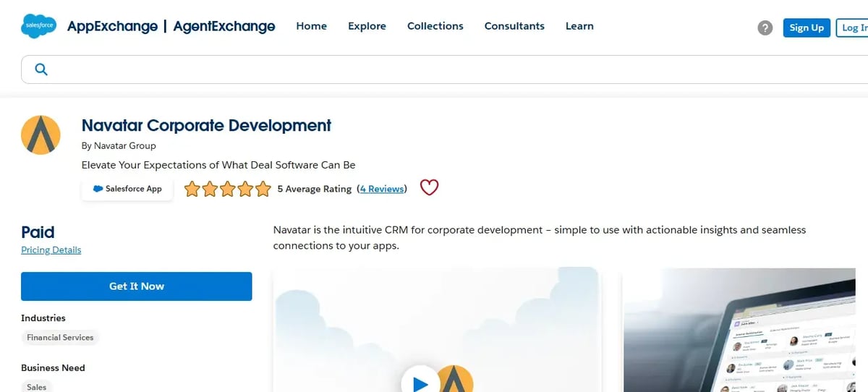Open the 4 Reviews link
The image size is (868, 392).
[x=382, y=189]
